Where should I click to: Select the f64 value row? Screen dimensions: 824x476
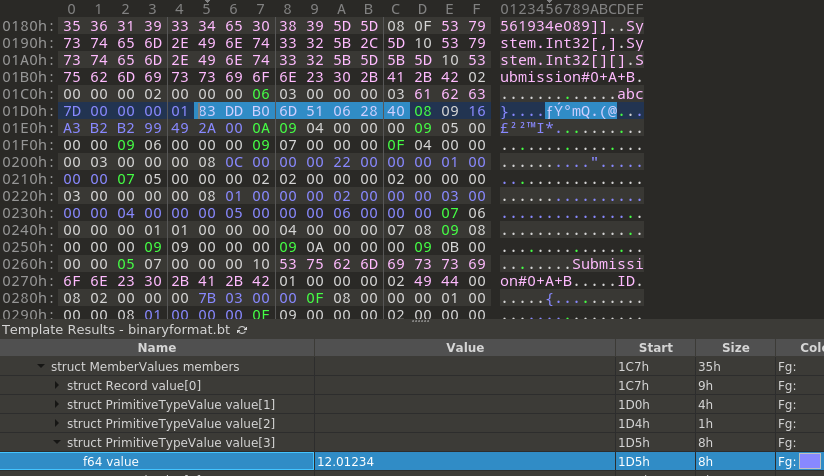pos(412,461)
